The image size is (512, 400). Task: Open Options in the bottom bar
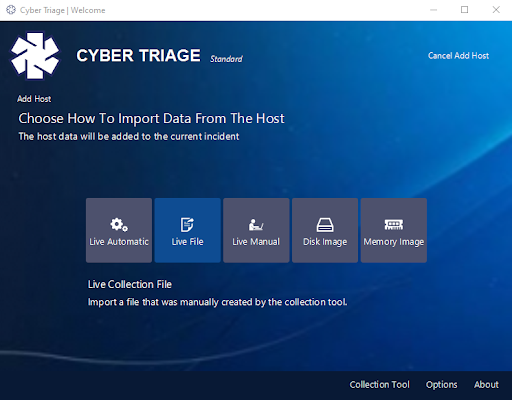click(x=441, y=385)
